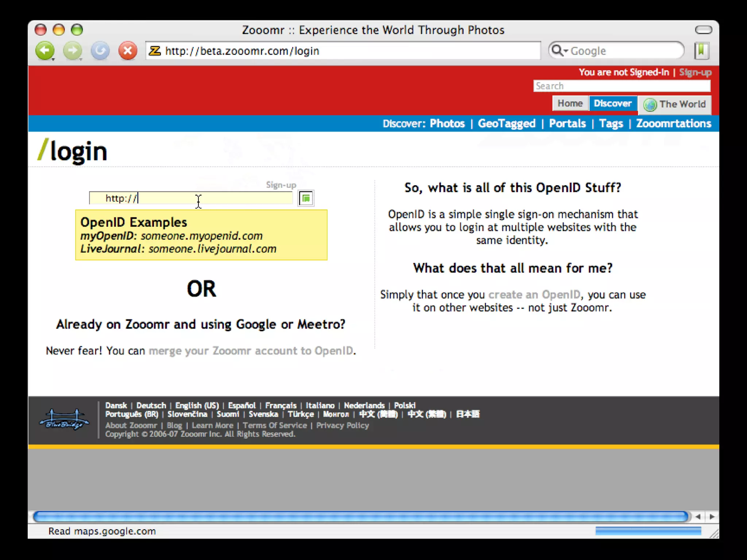Switch language to Español
Image resolution: width=747 pixels, height=560 pixels.
242,405
